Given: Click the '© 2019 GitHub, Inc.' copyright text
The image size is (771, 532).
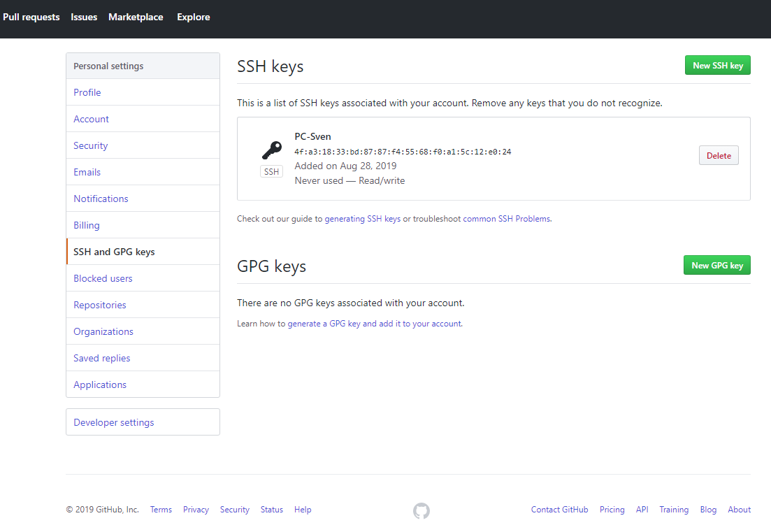Looking at the screenshot, I should (102, 510).
